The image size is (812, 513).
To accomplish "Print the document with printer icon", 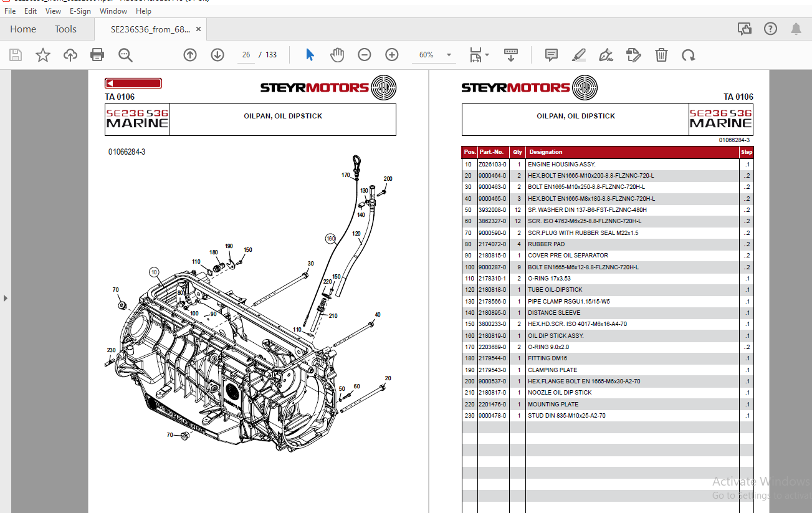I will point(97,55).
